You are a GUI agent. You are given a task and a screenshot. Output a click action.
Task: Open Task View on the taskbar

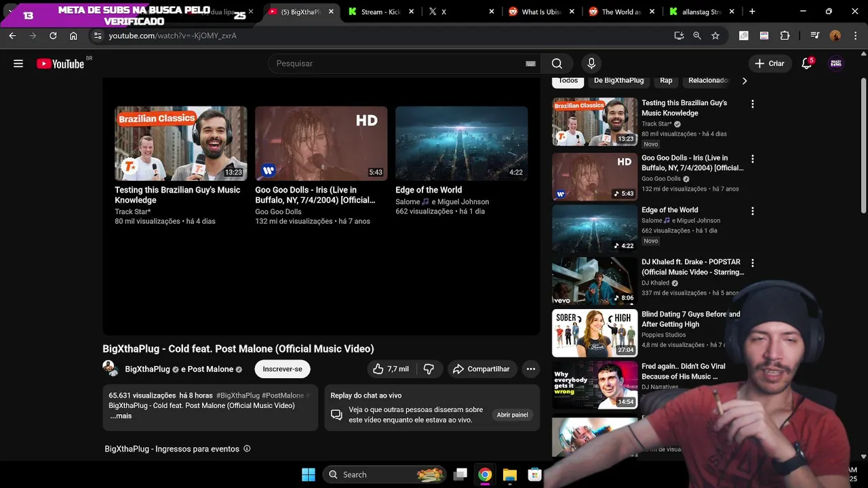coord(460,474)
